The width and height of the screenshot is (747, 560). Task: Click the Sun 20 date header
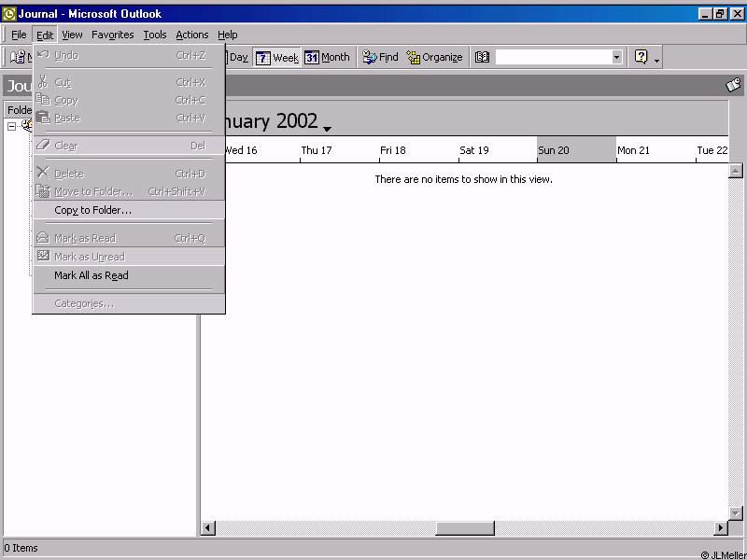576,150
